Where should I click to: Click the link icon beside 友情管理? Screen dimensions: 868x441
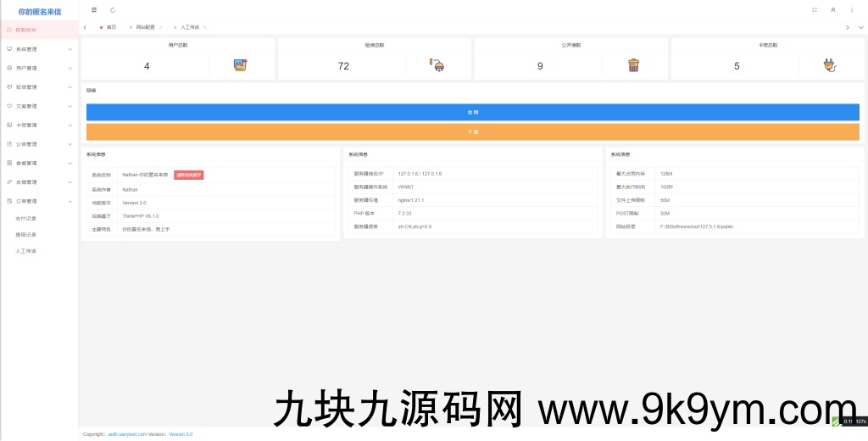pos(9,181)
